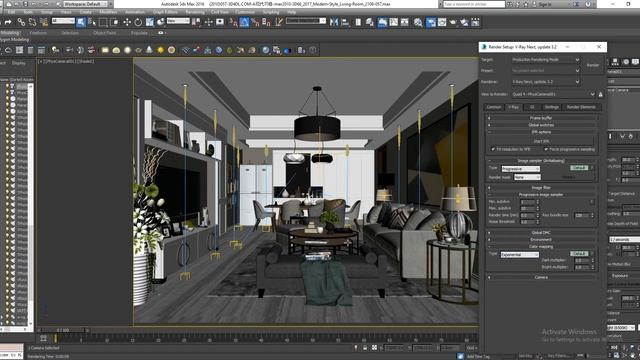
Task: Activate the Unlink Selection tool
Action: pyautogui.click(x=32, y=22)
